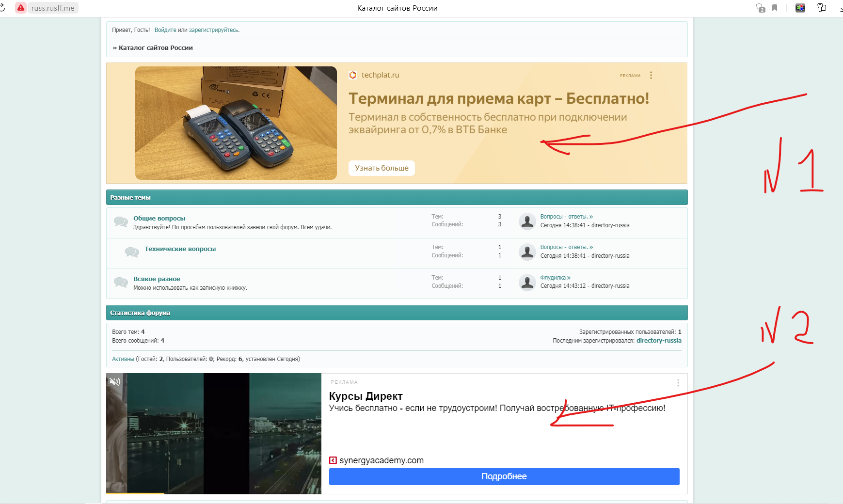This screenshot has height=504, width=843.
Task: Click the techplat.ru advertiser name
Action: click(x=381, y=75)
